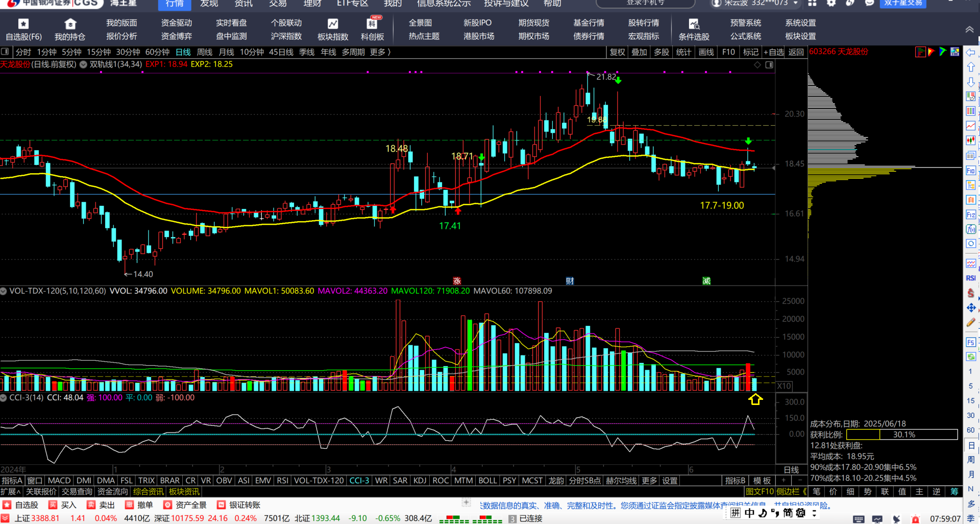This screenshot has height=524, width=980.
Task: Maximize main chart pane window icon
Action: click(x=769, y=65)
